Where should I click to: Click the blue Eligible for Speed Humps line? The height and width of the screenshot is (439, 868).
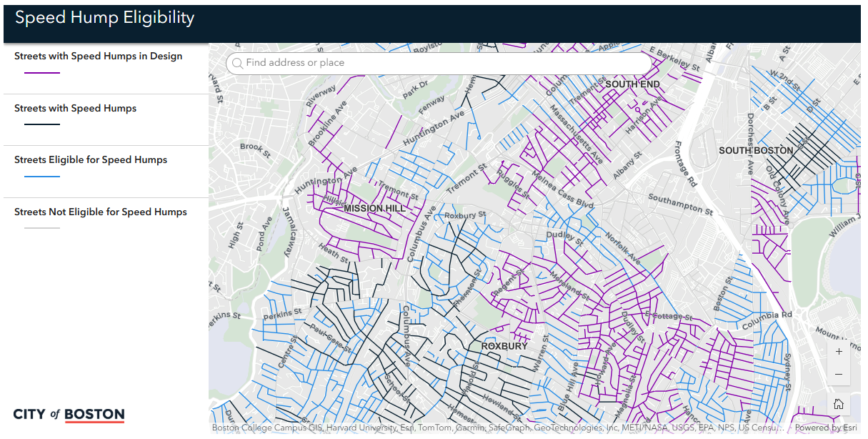(x=42, y=177)
